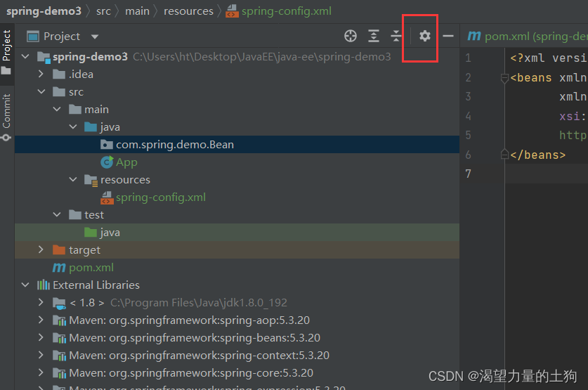Click the Maven m icon on pom.xml tab

click(x=474, y=36)
